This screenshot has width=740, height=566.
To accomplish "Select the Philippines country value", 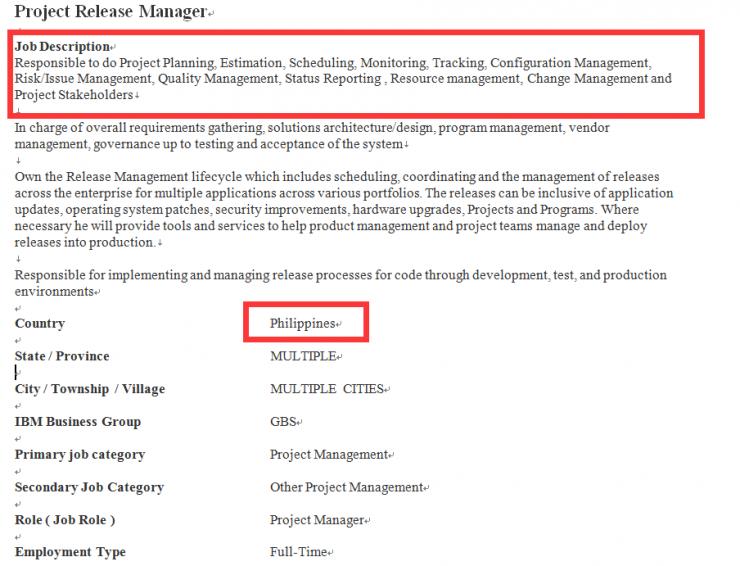I will coord(302,324).
